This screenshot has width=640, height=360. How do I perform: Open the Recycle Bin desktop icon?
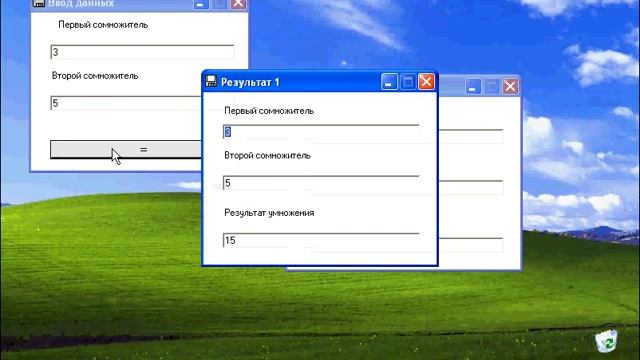coord(607,341)
